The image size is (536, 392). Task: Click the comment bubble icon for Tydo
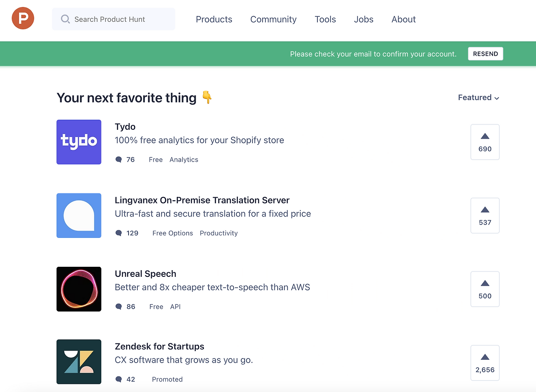point(119,160)
